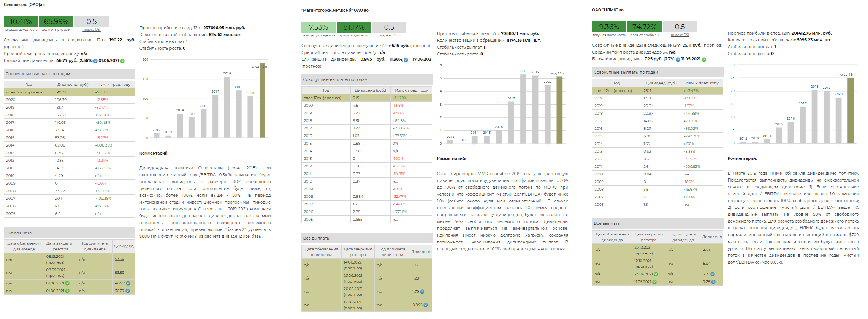The image size is (868, 319).
Task: Click blue badge next to 46.77 in Северсталь payouts table
Action: (x=128, y=283)
